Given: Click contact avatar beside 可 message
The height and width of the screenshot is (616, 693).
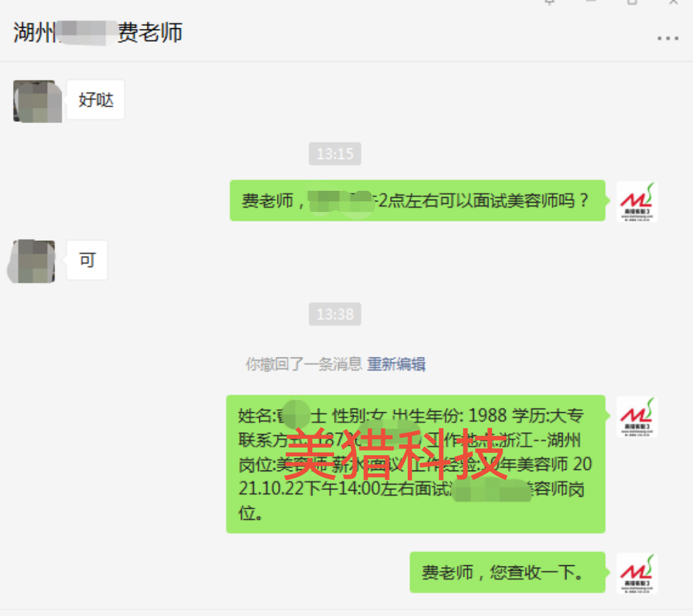Looking at the screenshot, I should point(32,261).
